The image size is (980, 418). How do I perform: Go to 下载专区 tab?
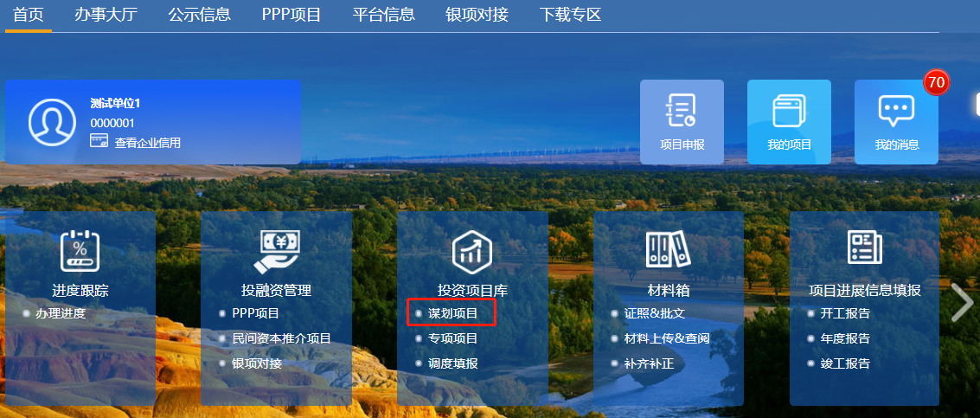click(570, 15)
